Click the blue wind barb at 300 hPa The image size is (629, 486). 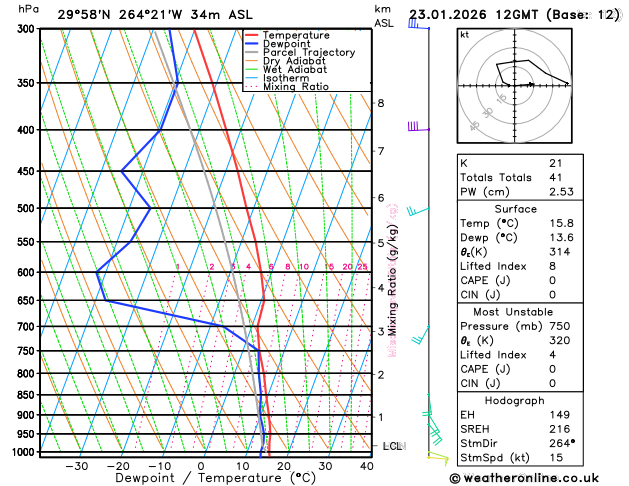(x=418, y=25)
